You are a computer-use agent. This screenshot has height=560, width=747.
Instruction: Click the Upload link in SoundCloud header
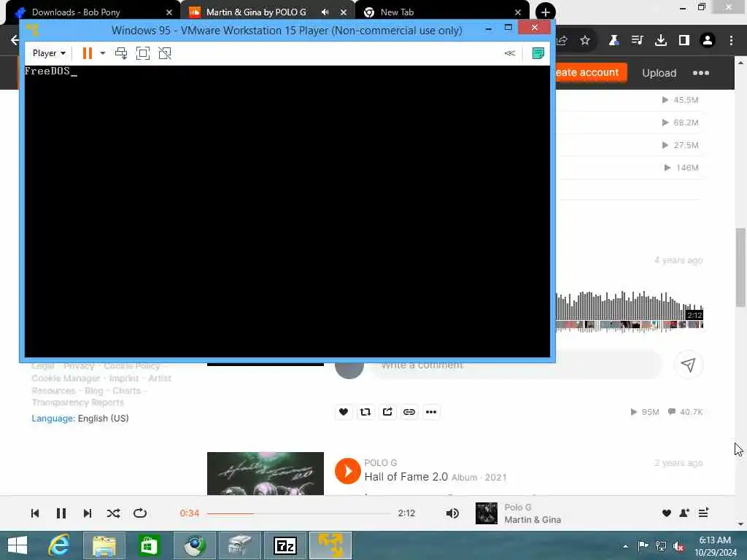click(659, 73)
